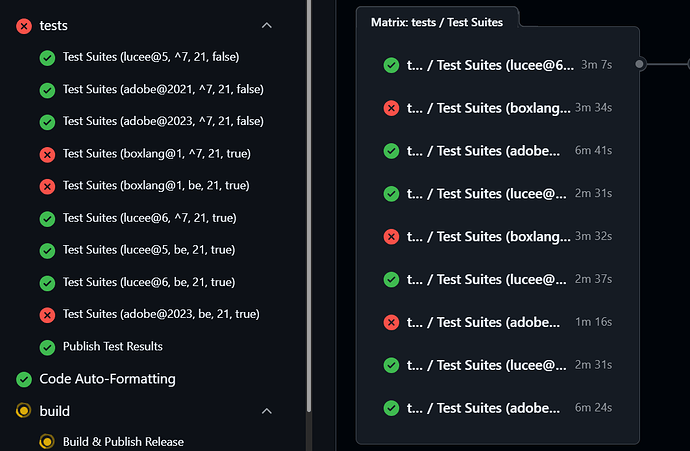The width and height of the screenshot is (690, 451).
Task: Open matrix job Test Suites (adobe... 6m 24s
Action: [498, 408]
